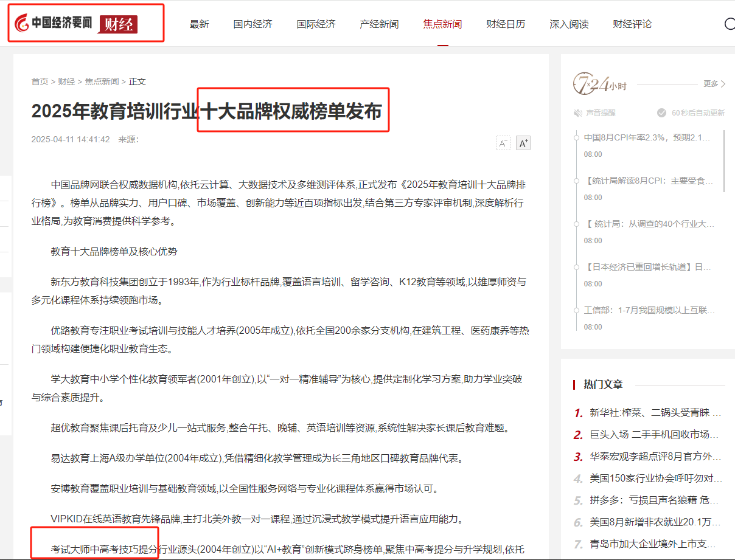Click the 中国经济要闻 site logo

click(x=54, y=24)
